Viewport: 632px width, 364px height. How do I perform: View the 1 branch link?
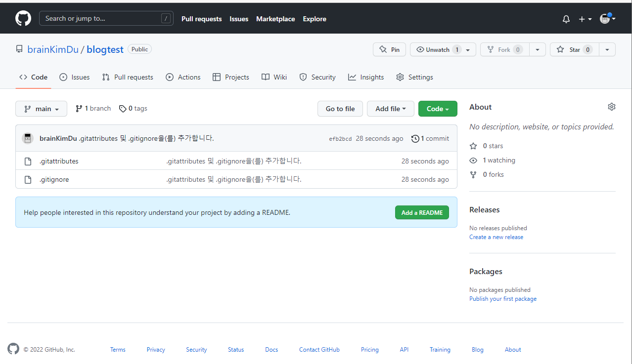[x=93, y=109]
